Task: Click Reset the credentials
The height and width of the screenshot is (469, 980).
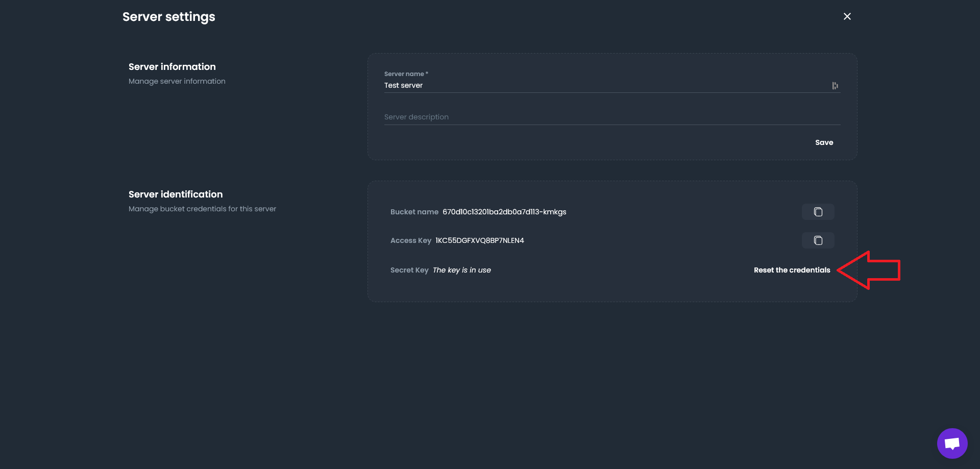Action: point(792,270)
